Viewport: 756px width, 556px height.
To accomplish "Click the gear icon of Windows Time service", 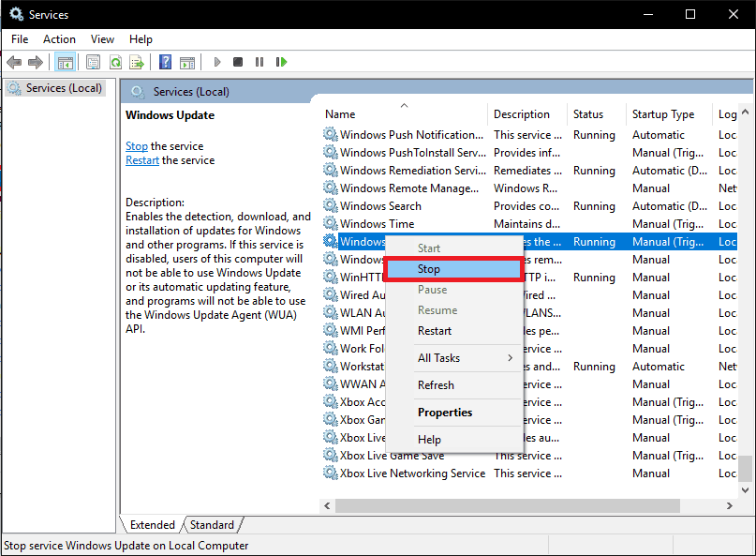I will 331,224.
